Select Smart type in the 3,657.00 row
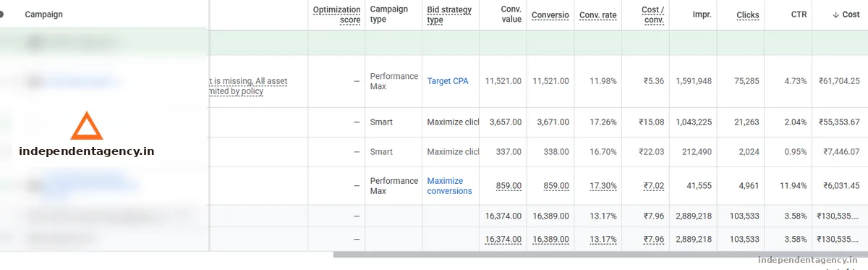Image resolution: width=868 pixels, height=270 pixels. (x=381, y=122)
